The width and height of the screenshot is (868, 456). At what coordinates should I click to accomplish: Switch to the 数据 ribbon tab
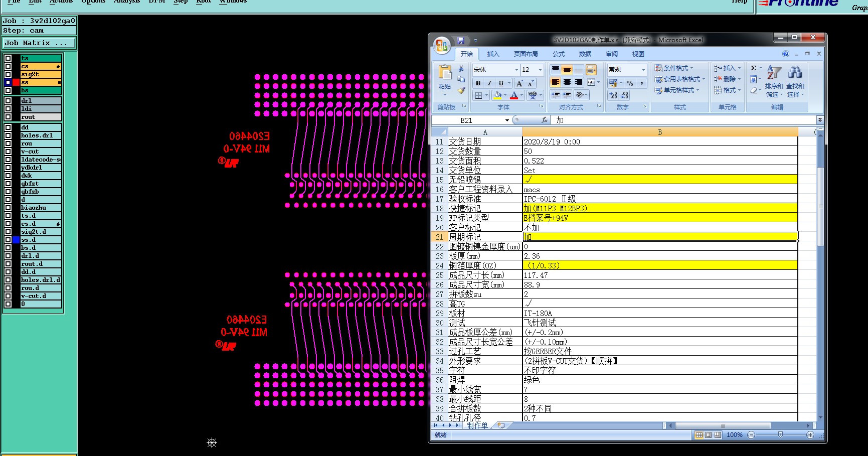pyautogui.click(x=585, y=54)
